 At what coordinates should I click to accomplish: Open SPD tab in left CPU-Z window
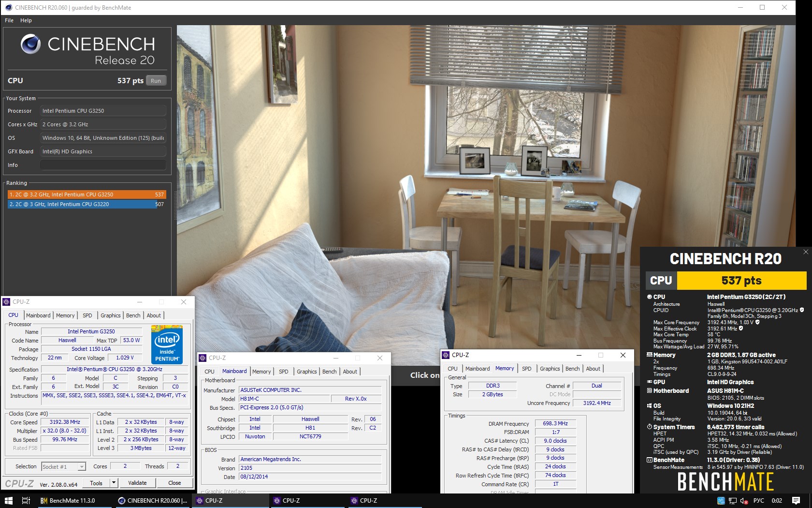pos(87,315)
